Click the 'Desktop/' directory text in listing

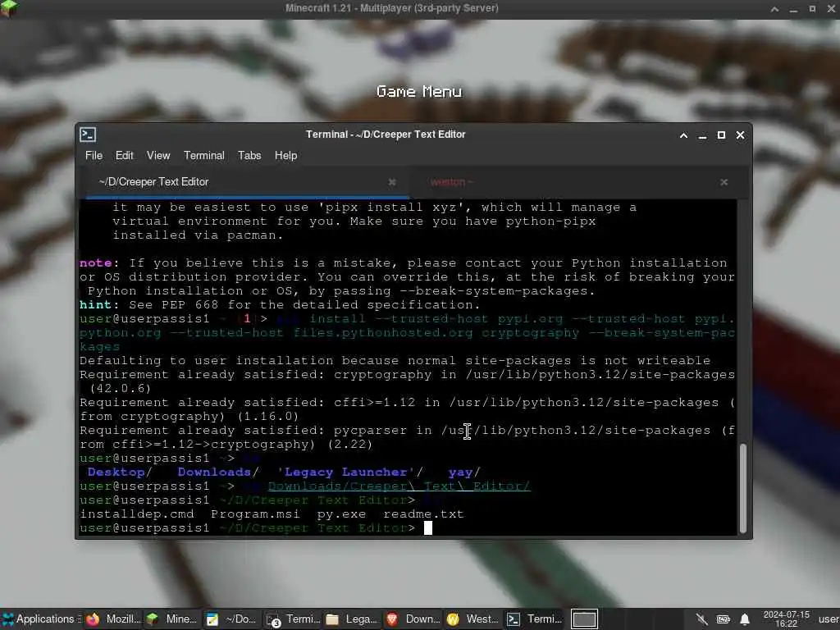point(120,472)
